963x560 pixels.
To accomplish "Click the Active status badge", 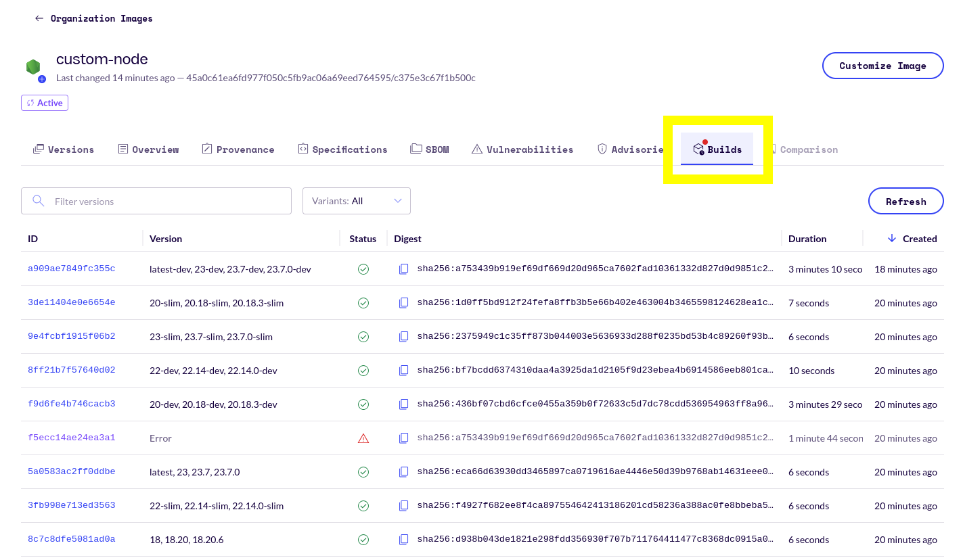I will coord(44,103).
